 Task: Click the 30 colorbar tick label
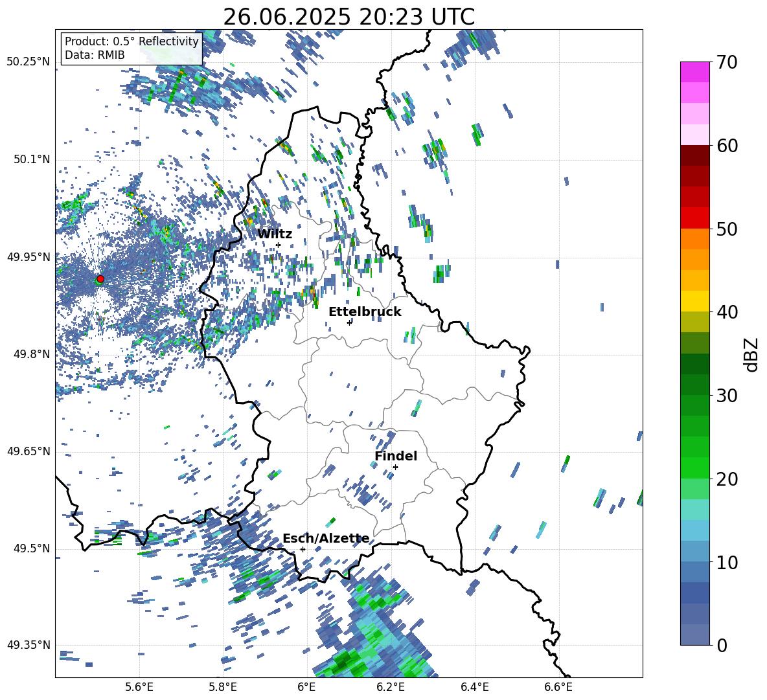coord(727,396)
